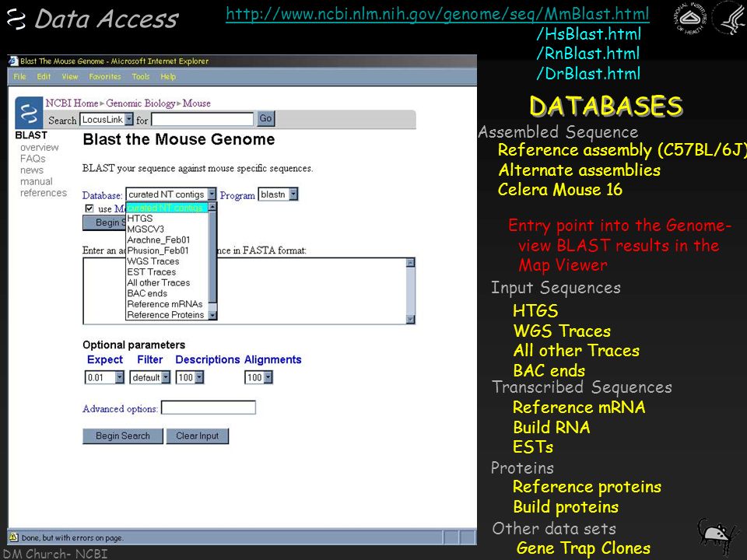
Task: Select Reference mRNAs in the dropdown list
Action: point(165,304)
